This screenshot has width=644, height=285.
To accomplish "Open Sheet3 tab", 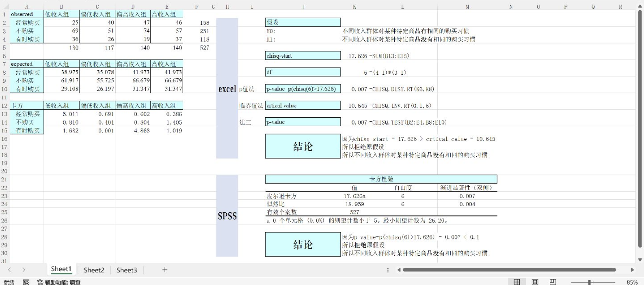I will click(x=127, y=270).
